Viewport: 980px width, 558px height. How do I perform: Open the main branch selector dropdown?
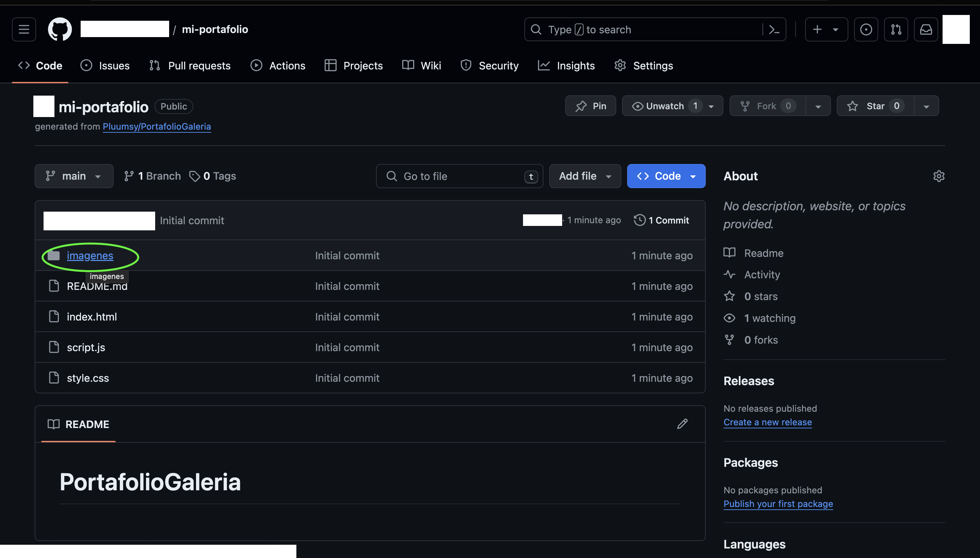tap(74, 176)
